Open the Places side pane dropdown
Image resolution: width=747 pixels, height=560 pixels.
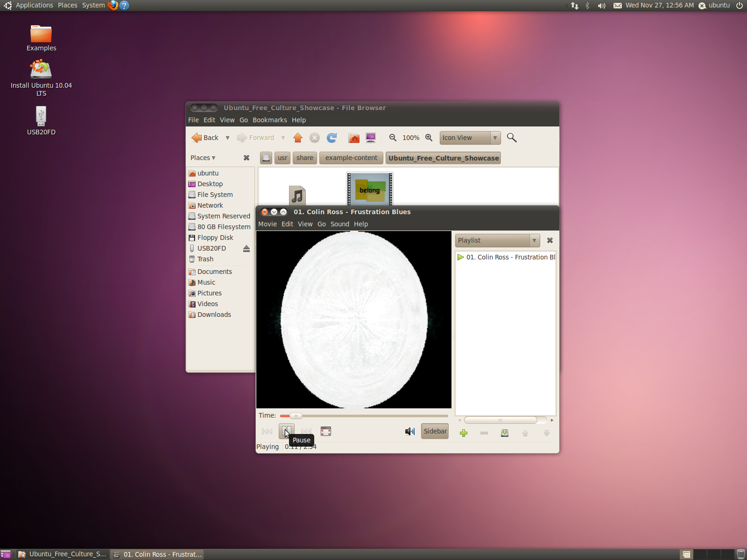pos(203,158)
